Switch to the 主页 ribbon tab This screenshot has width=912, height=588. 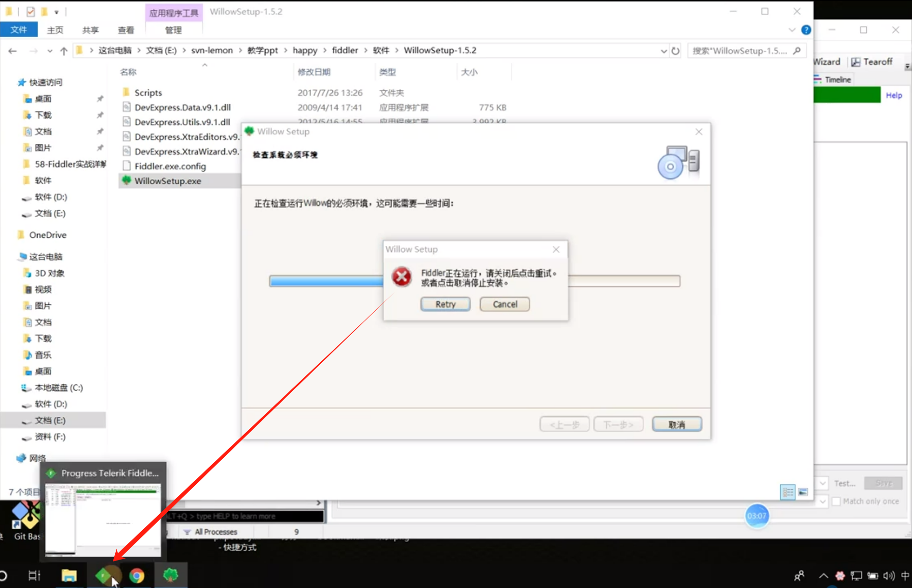click(55, 30)
